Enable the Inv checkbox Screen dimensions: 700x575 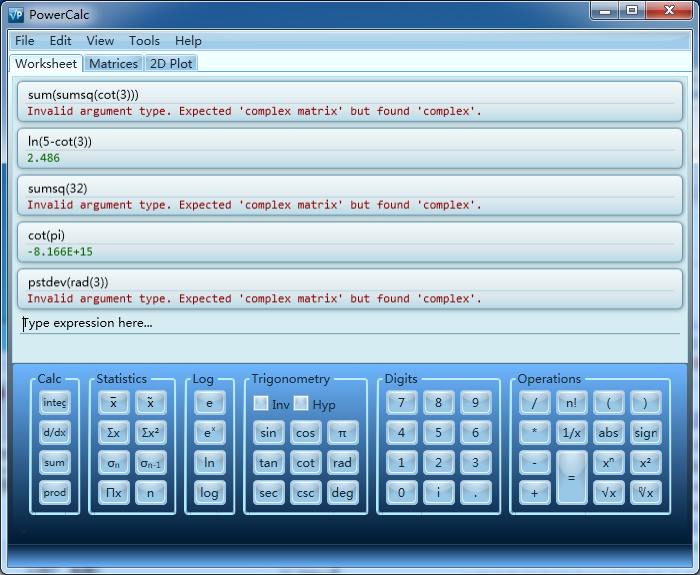click(x=261, y=404)
